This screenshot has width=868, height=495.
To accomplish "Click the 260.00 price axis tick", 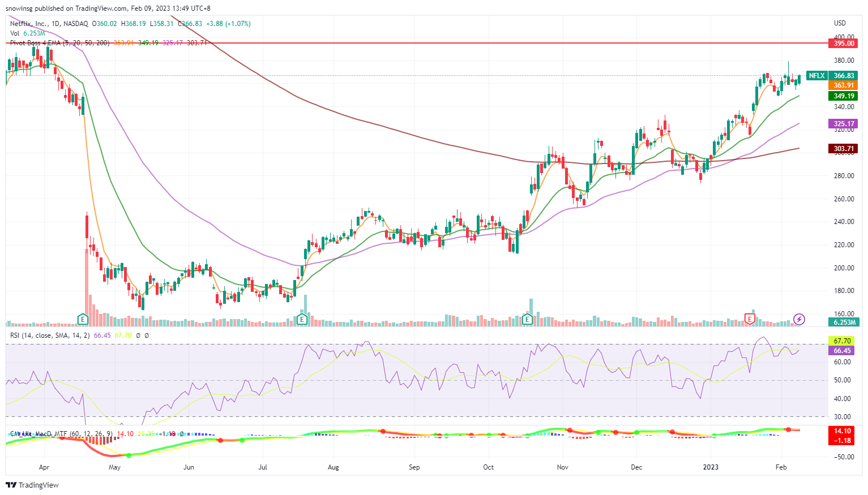I will 844,199.
